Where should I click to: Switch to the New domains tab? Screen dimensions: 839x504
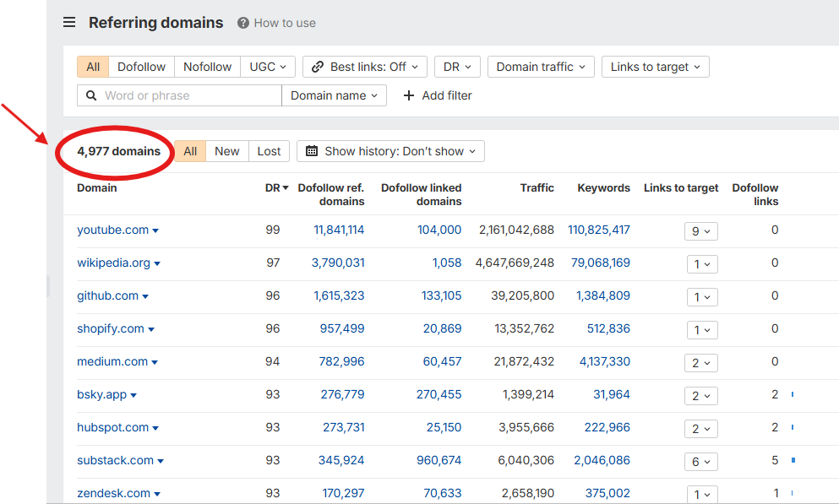[x=226, y=151]
